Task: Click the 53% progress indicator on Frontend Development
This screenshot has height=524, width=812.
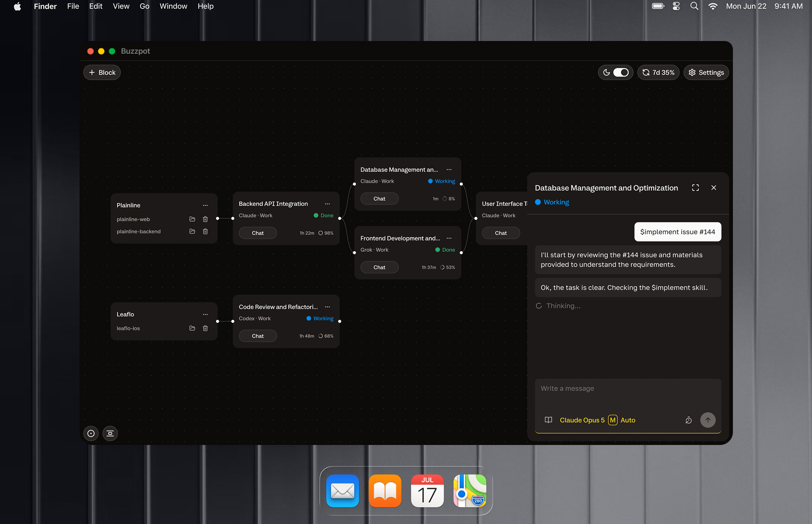Action: 447,267
